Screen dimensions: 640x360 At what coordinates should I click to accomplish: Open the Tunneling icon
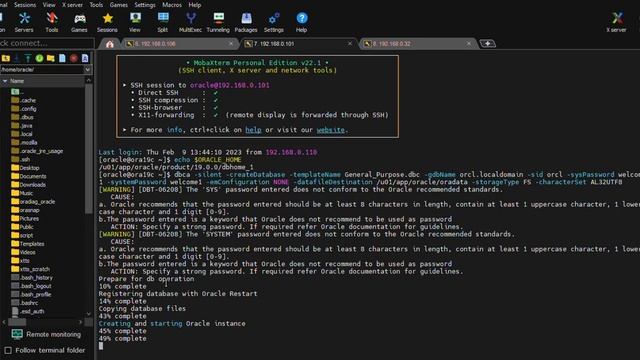point(218,22)
